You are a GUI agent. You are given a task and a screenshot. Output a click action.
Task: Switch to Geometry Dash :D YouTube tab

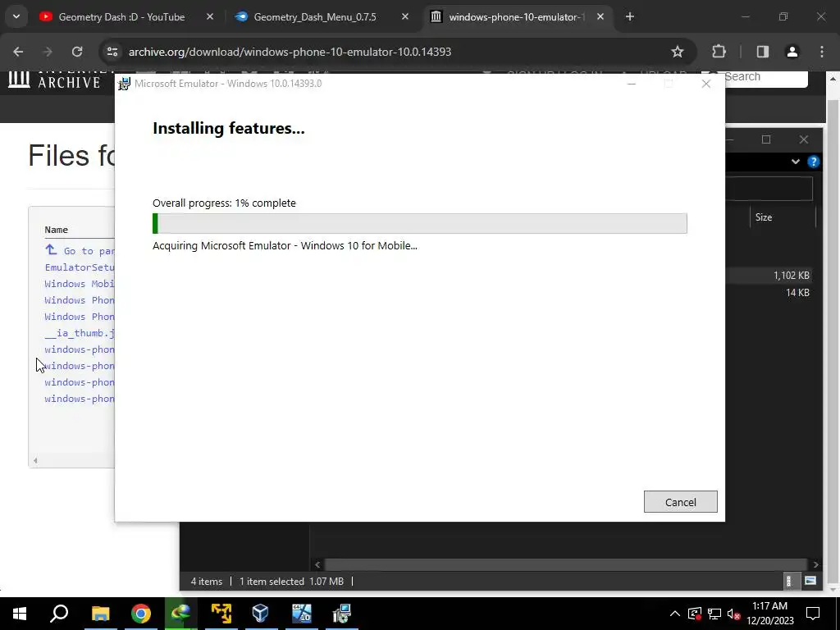click(x=121, y=17)
